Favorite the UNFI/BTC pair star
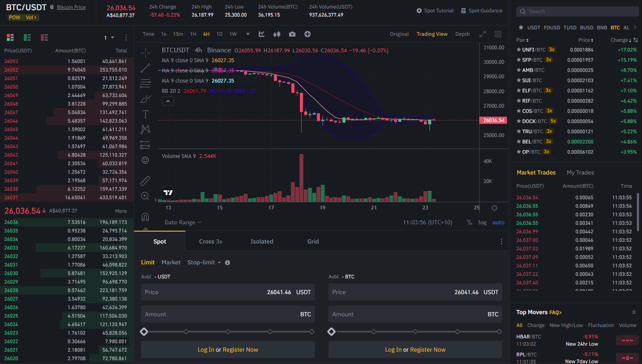 click(518, 50)
